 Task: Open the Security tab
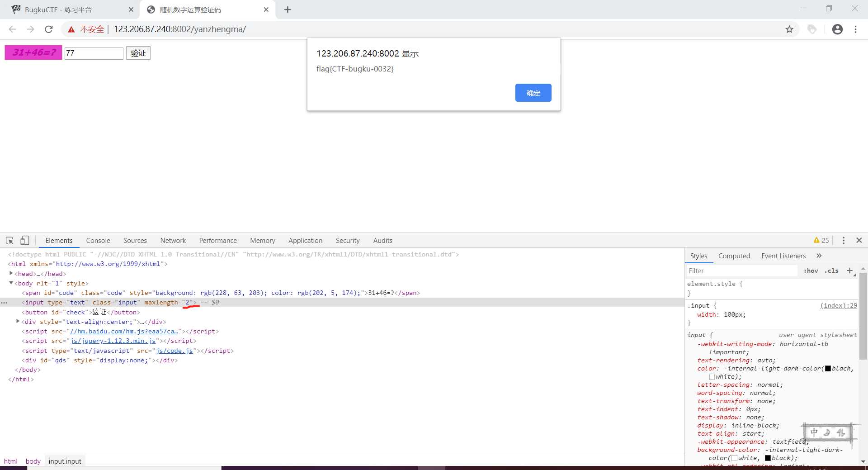pos(348,241)
